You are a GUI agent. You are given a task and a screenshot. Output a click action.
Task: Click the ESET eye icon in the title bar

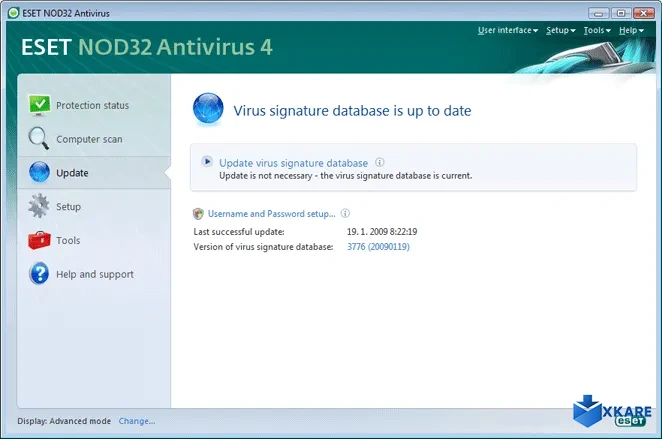pos(14,13)
